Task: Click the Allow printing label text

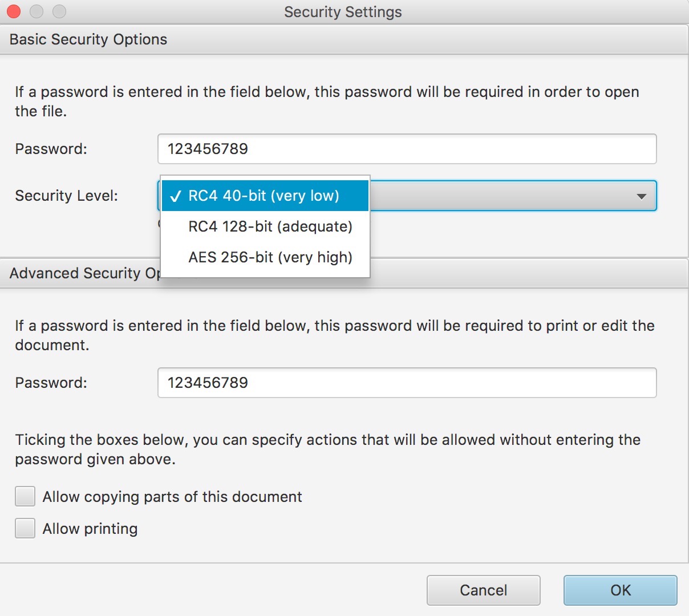Action: 90,529
